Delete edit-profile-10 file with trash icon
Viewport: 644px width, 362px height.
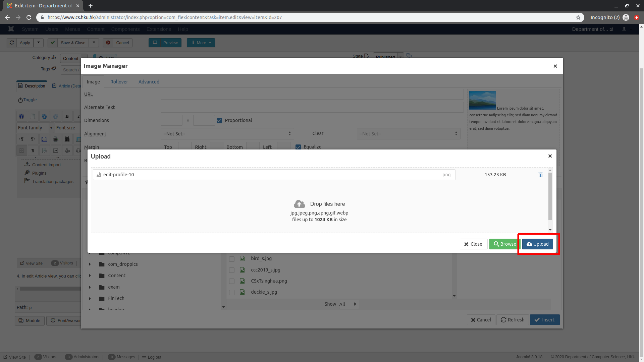point(540,175)
